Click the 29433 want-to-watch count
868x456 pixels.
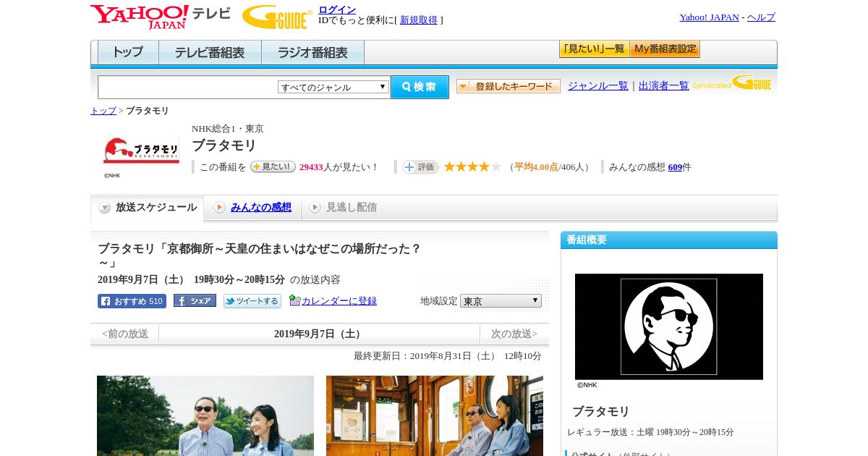(311, 167)
